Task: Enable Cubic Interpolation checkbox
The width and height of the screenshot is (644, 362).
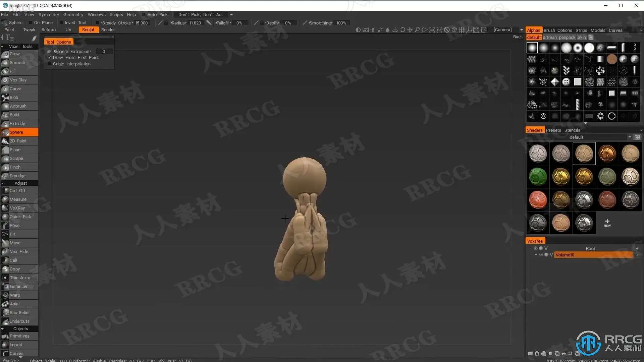Action: (x=49, y=64)
